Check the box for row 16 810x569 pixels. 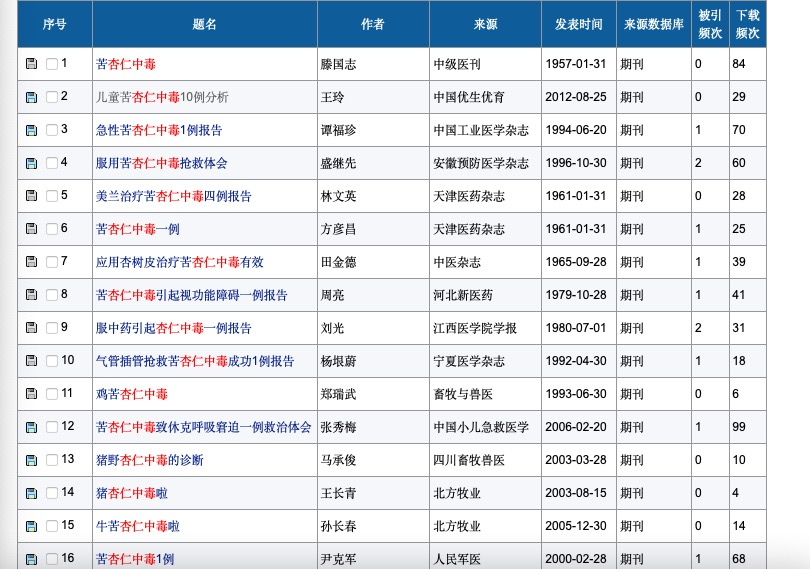(x=52, y=559)
